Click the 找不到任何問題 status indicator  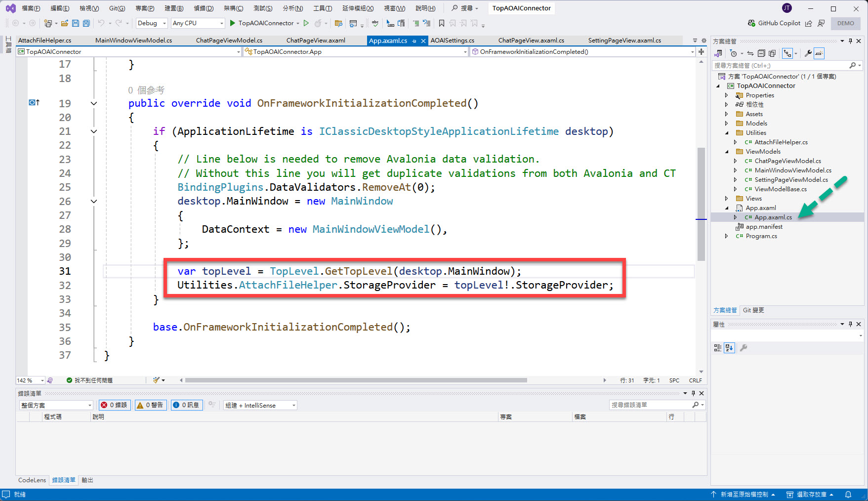click(x=89, y=380)
